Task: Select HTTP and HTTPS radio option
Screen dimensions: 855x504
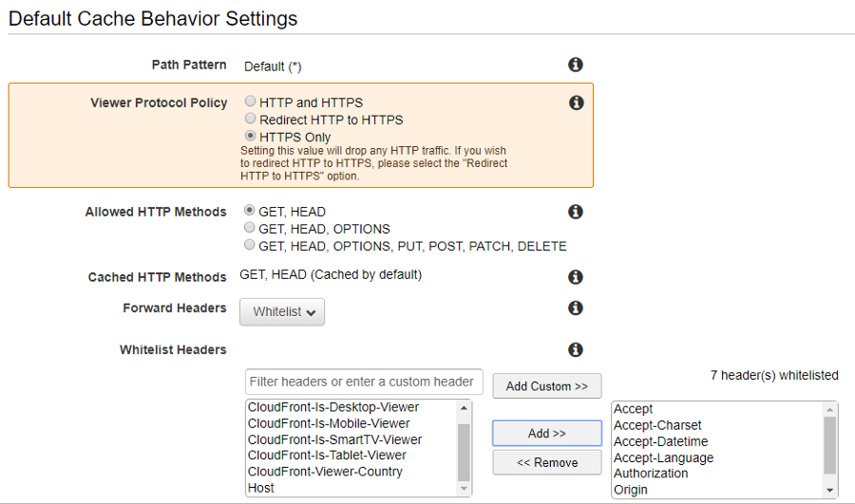Action: click(x=251, y=102)
